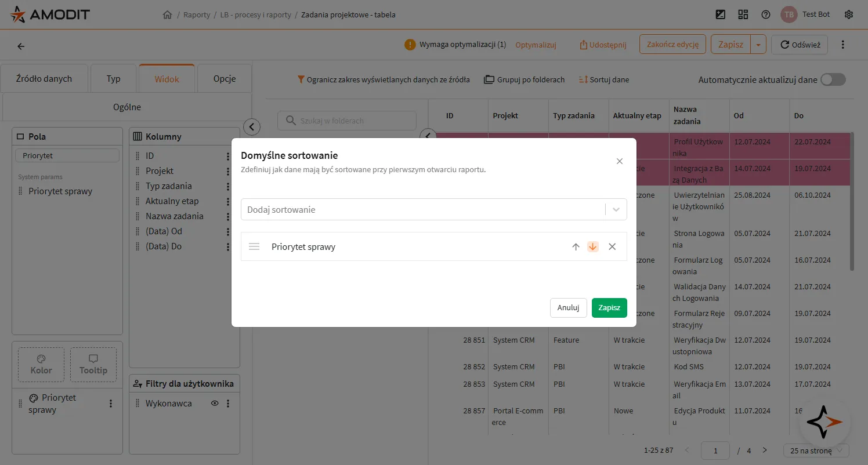868x465 pixels.
Task: Click the Udostępnij share button
Action: (603, 45)
